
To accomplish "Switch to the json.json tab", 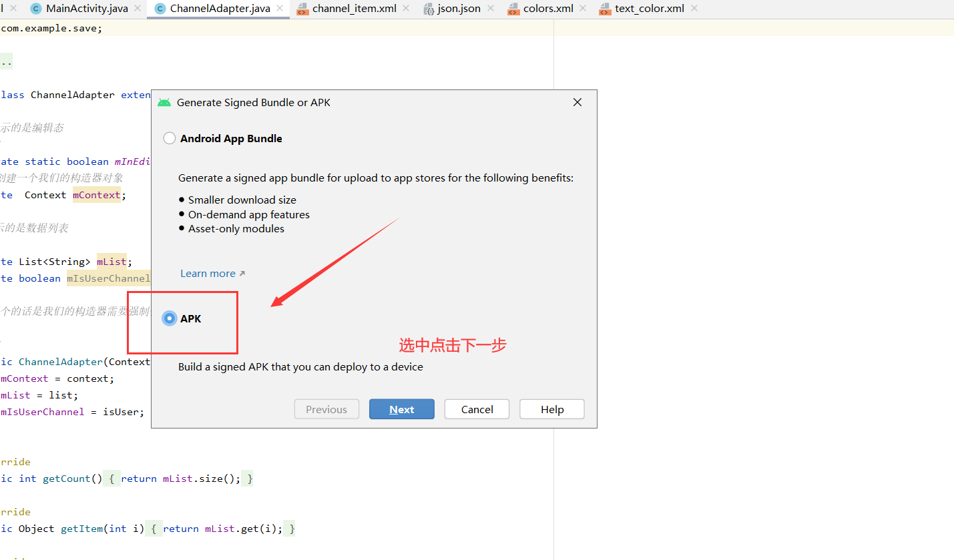I will (x=458, y=9).
